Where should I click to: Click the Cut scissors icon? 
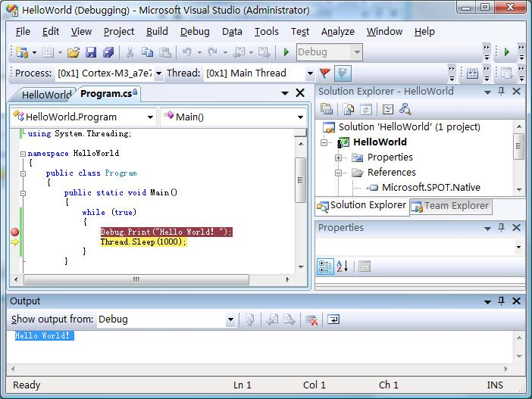point(130,52)
